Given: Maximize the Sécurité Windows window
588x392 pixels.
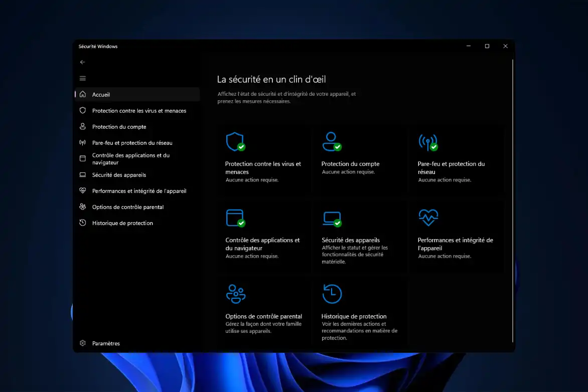Looking at the screenshot, I should pyautogui.click(x=487, y=46).
